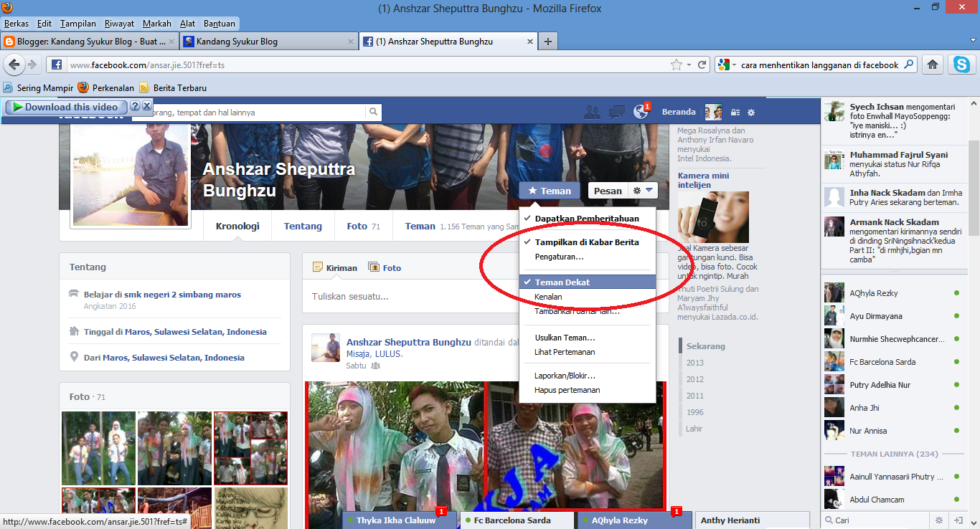Open Facebook friend requests icon

point(592,112)
